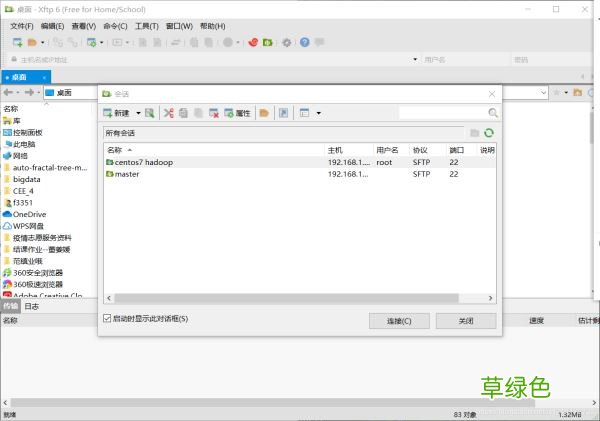Open the 帮助(H) menu

[x=213, y=26]
